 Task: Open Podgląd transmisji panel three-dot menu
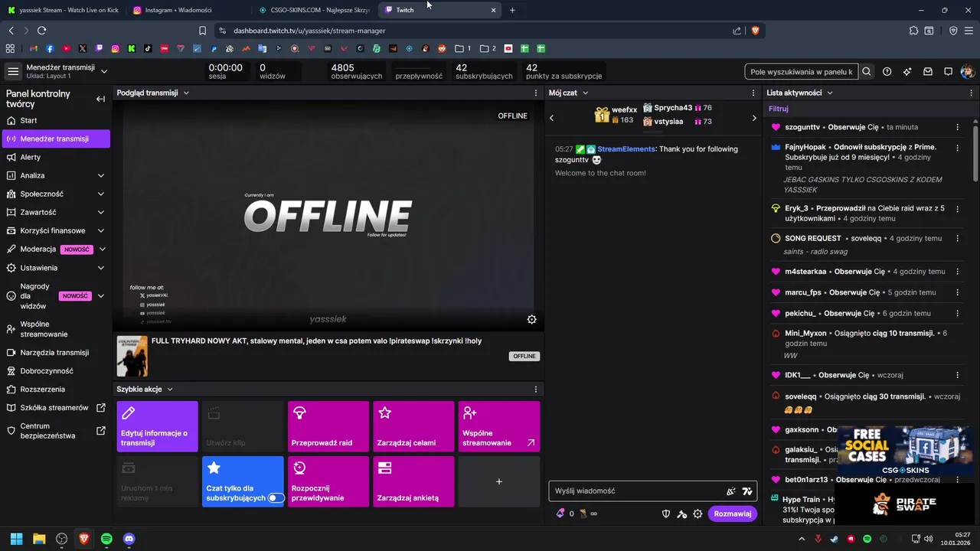[x=536, y=93]
